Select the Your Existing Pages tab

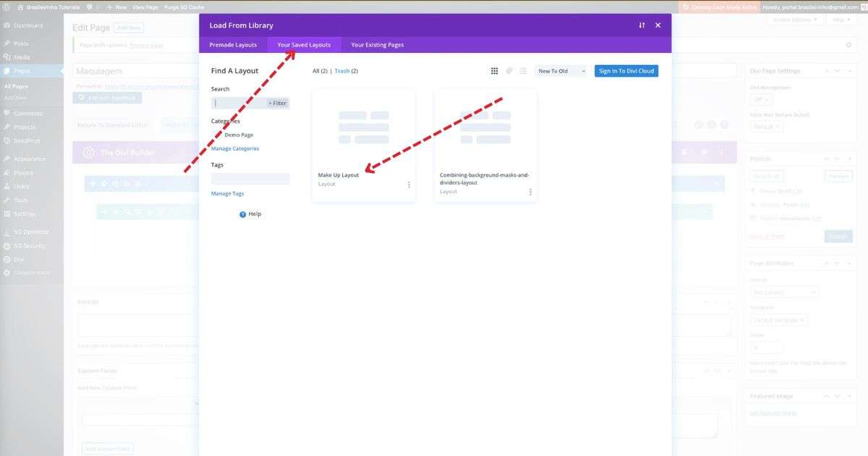point(378,45)
